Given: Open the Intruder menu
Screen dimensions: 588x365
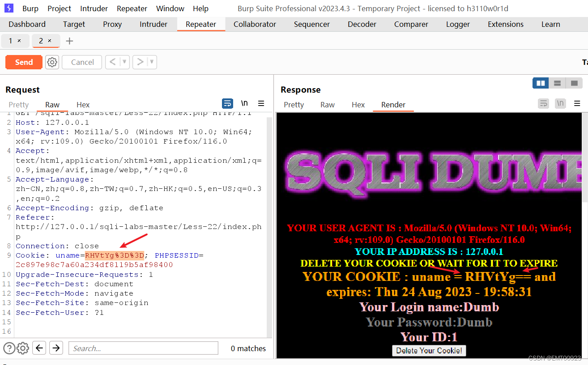Looking at the screenshot, I should pos(94,8).
